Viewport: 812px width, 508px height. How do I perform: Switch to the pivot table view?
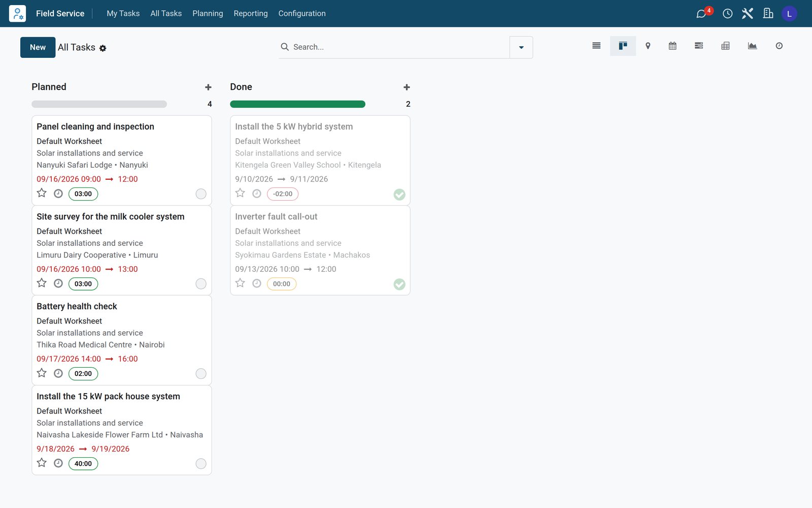tap(725, 46)
